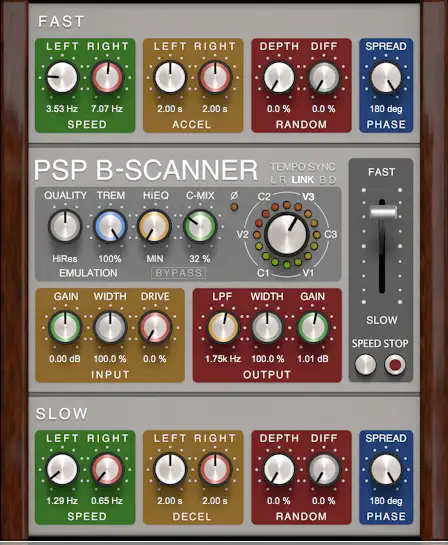Click the 3.53 Hz speed value
Image resolution: width=448 pixels, height=545 pixels.
pyautogui.click(x=62, y=109)
